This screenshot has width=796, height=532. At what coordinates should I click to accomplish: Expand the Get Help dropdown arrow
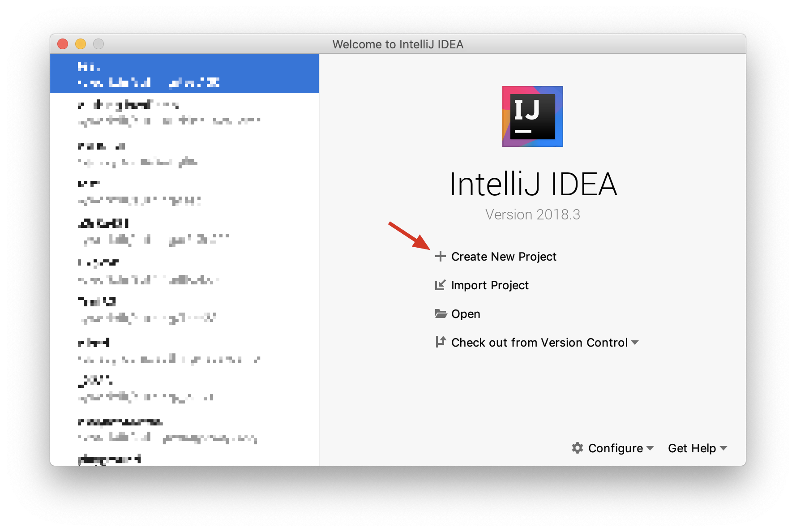click(723, 448)
